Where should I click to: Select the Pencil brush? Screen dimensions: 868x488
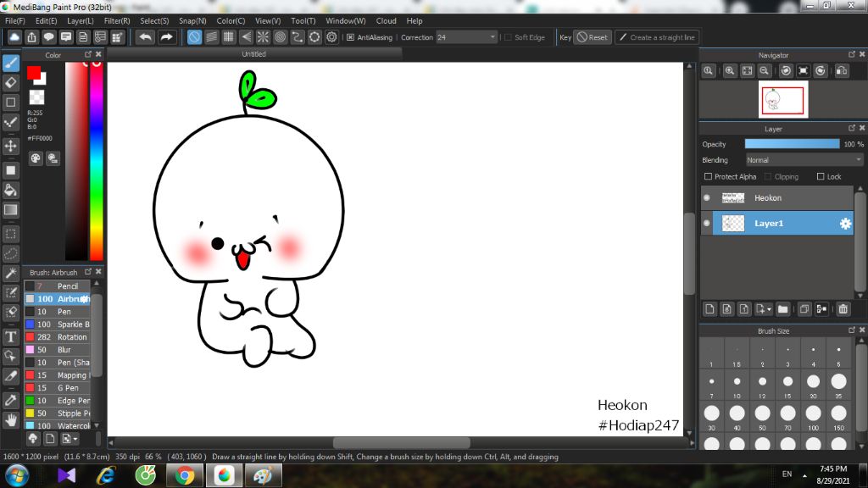[58, 286]
